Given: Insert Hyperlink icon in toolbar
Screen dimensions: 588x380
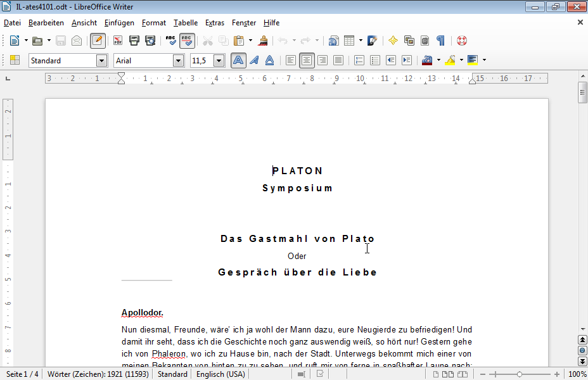Looking at the screenshot, I should [x=333, y=41].
